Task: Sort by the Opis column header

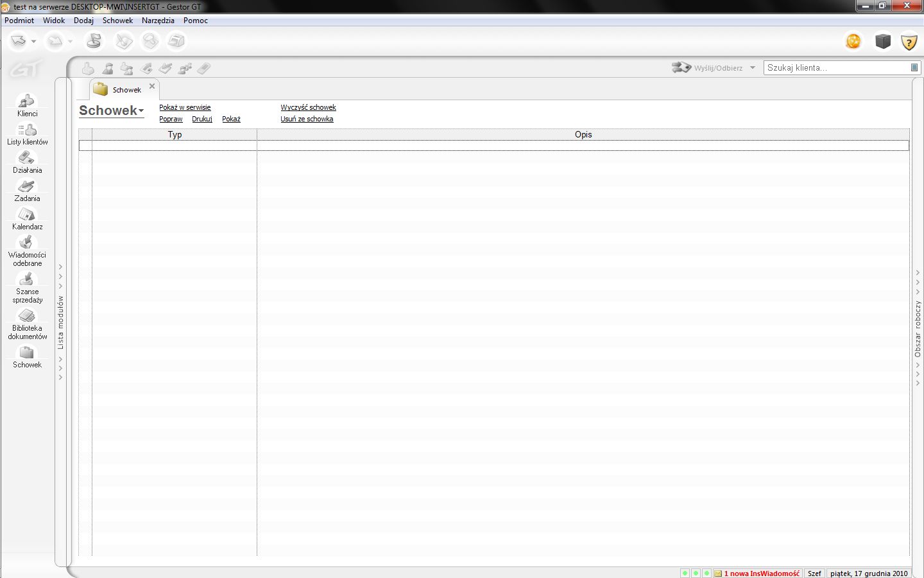Action: [583, 134]
